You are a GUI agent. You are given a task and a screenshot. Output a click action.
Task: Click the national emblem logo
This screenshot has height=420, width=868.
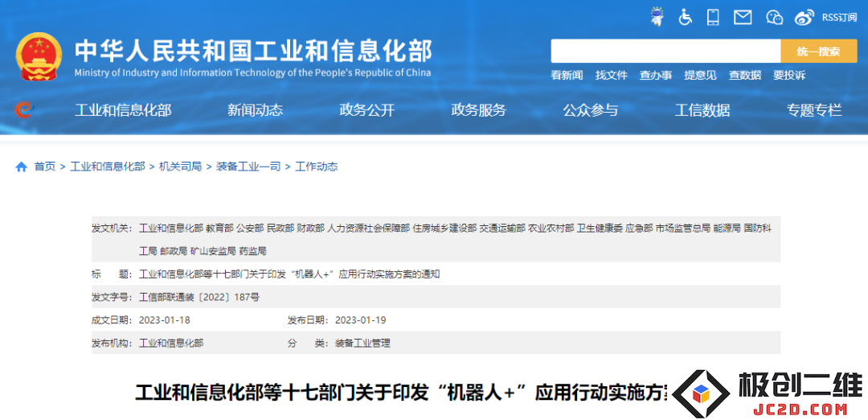coord(39,57)
